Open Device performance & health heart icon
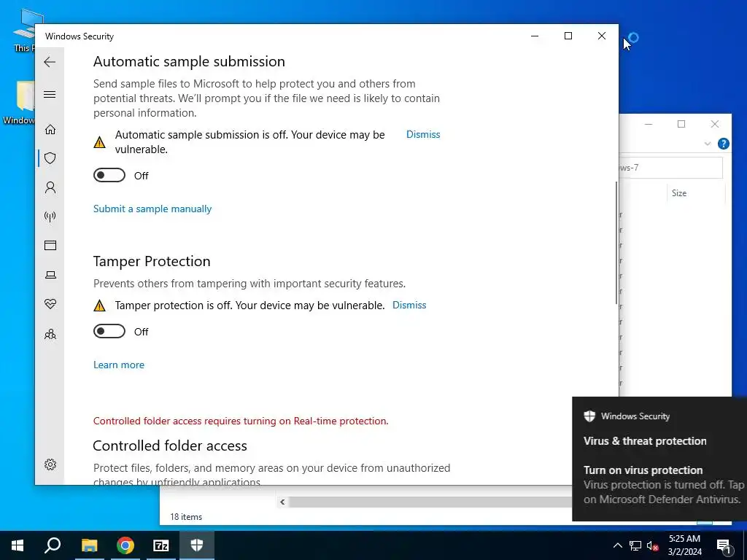The height and width of the screenshot is (560, 747). point(50,304)
